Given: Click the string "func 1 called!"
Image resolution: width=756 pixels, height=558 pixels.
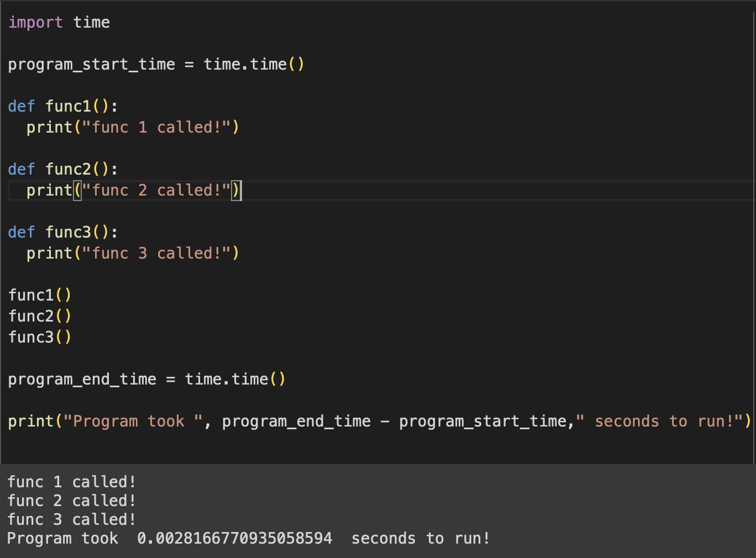Looking at the screenshot, I should click(x=160, y=127).
